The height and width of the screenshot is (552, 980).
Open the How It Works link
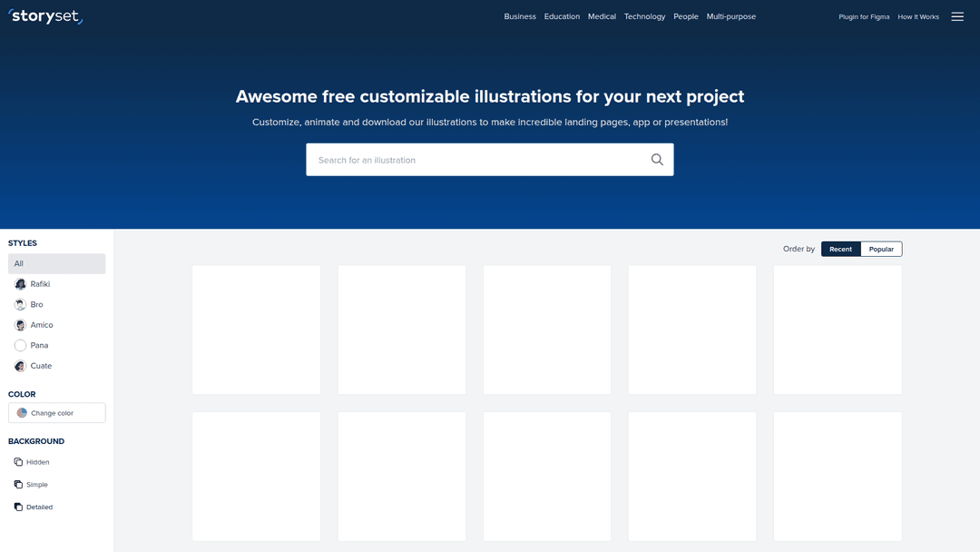[x=918, y=16]
